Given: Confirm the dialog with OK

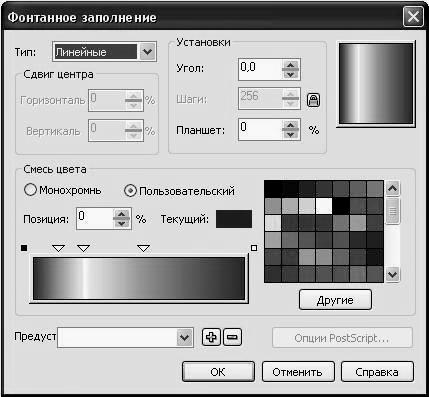Looking at the screenshot, I should coord(218,372).
